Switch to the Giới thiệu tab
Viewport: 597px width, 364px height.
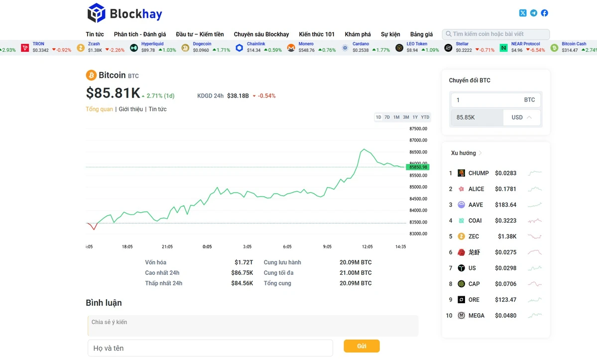click(130, 109)
